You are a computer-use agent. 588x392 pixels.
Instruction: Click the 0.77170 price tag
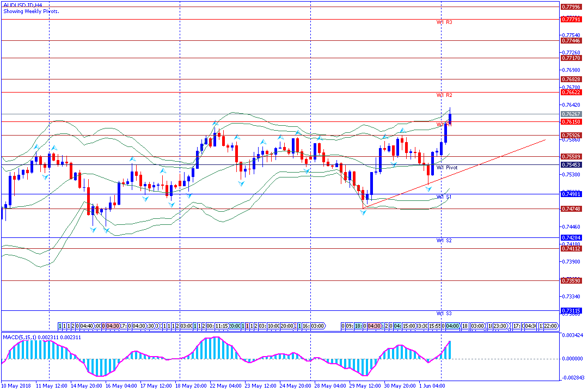[x=571, y=58]
